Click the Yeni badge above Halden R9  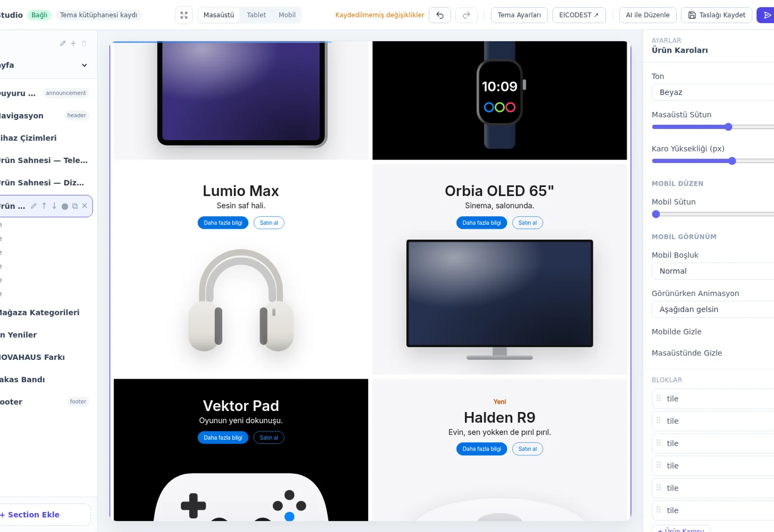click(500, 402)
